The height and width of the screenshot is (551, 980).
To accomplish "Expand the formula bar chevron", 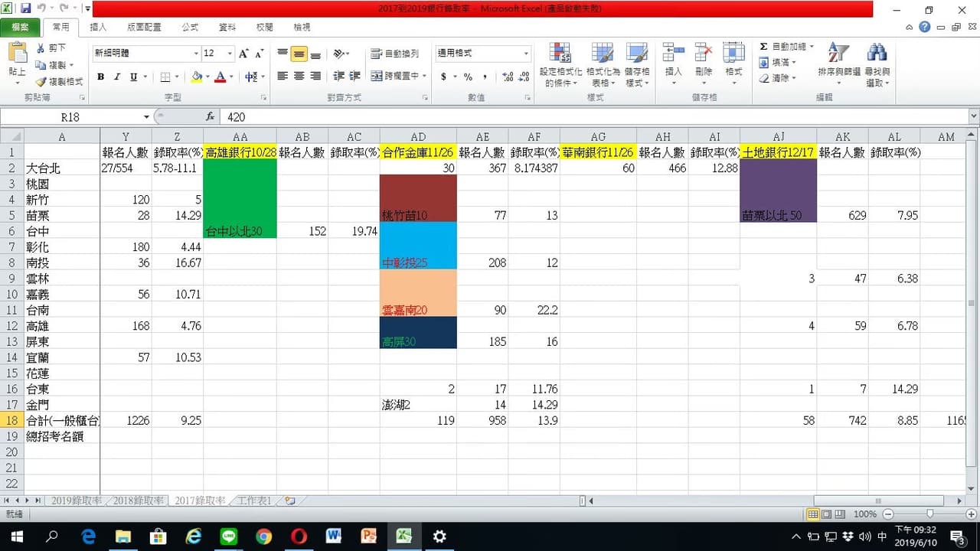I will point(974,117).
